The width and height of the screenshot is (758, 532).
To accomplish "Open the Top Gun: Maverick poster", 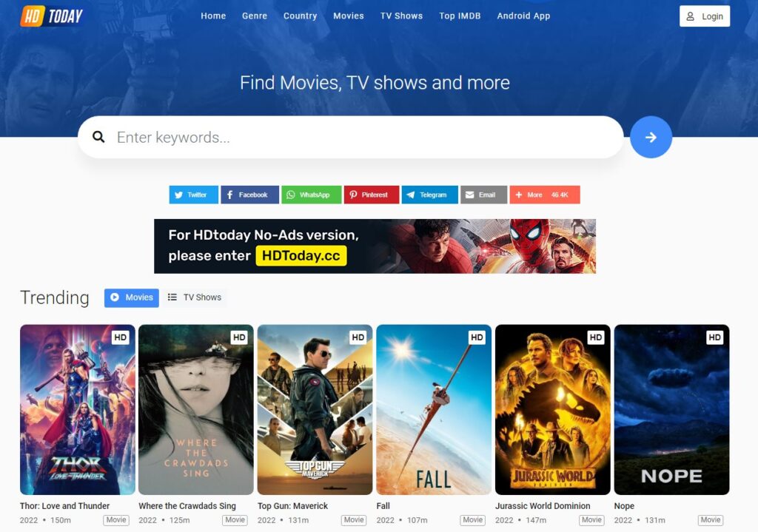I will click(x=315, y=409).
